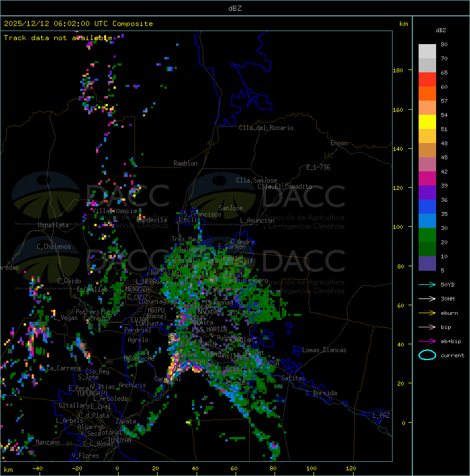Click the 'Track data not available' message
470x476 pixels.
tap(58, 38)
